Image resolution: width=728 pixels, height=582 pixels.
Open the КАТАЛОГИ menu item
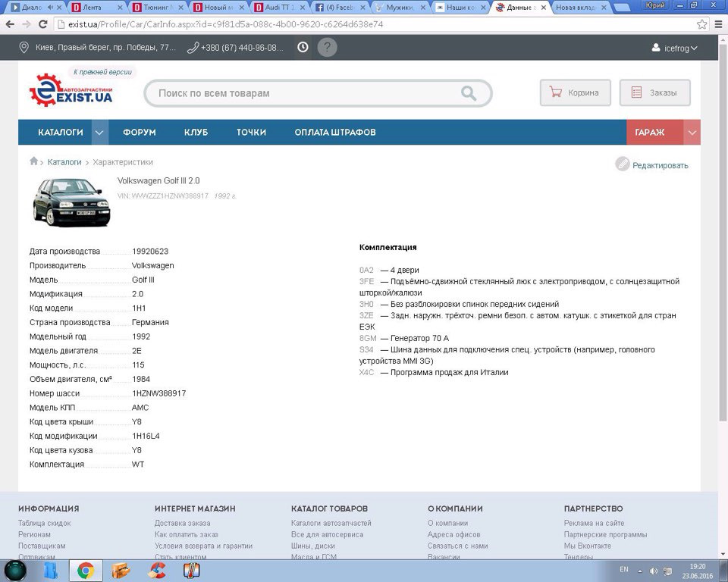pyautogui.click(x=61, y=133)
